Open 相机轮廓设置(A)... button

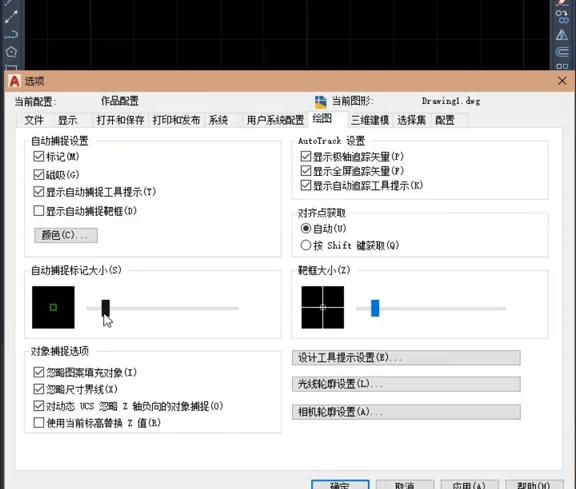(406, 412)
